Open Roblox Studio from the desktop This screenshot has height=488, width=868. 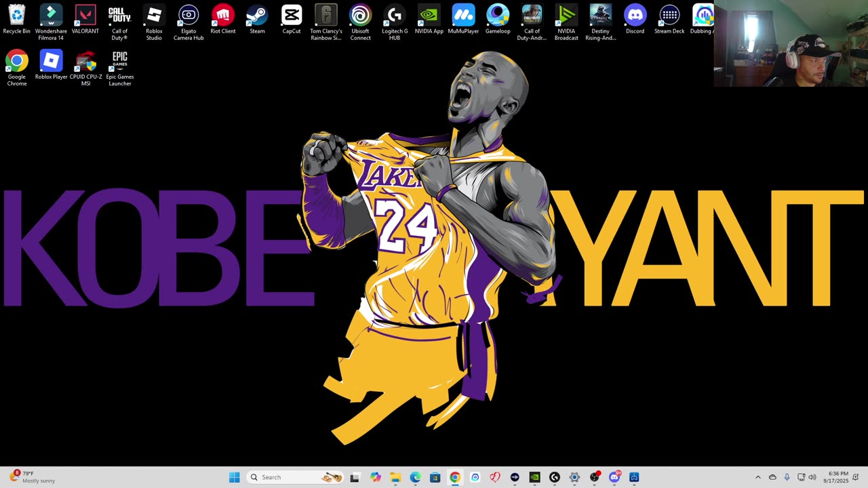coord(154,22)
